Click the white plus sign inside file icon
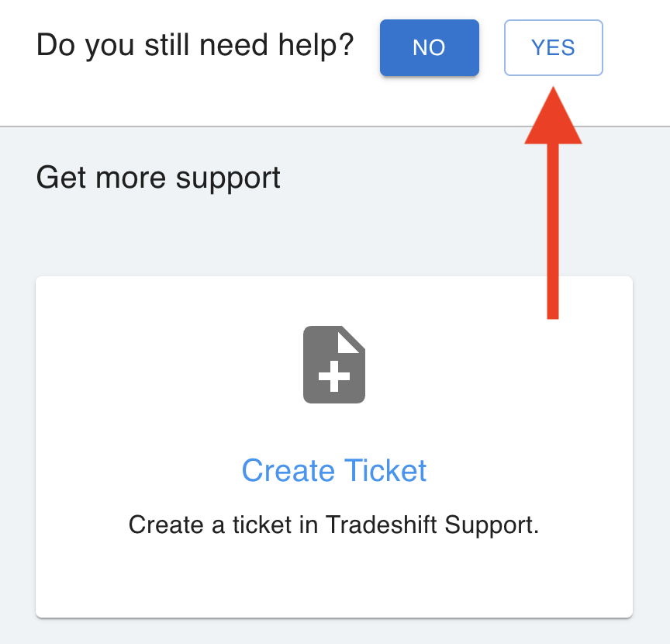 pyautogui.click(x=334, y=378)
